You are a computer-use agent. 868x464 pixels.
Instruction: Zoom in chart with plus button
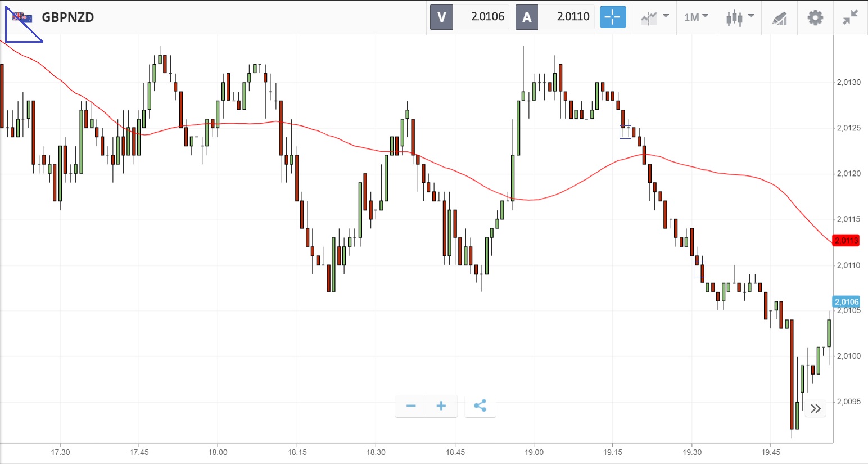pos(441,406)
